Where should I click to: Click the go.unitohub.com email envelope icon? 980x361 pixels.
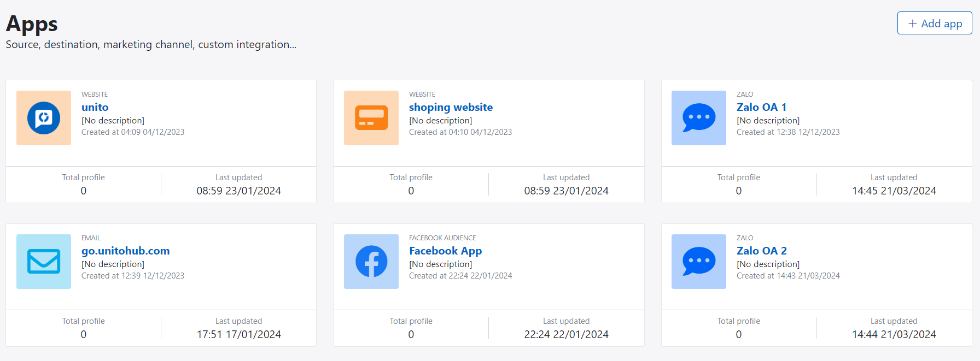(44, 262)
